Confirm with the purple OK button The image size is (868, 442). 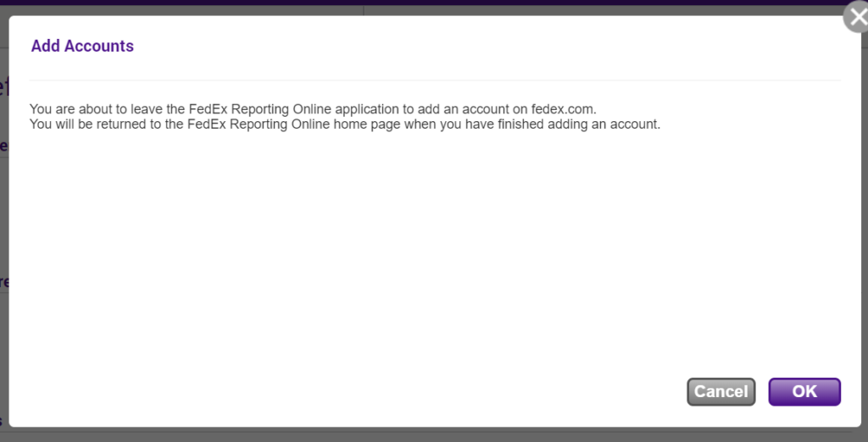[x=804, y=392]
